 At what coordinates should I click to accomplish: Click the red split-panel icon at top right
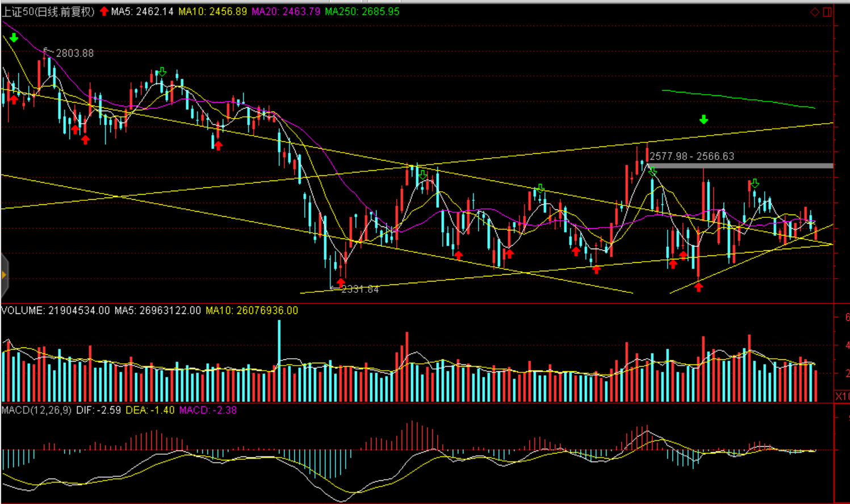tap(827, 12)
